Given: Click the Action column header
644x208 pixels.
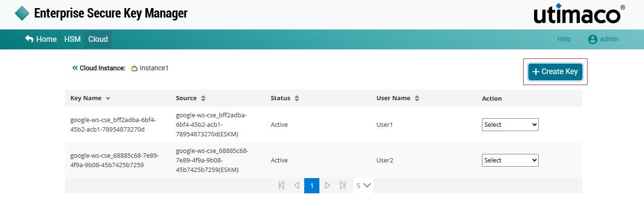Looking at the screenshot, I should pos(492,98).
